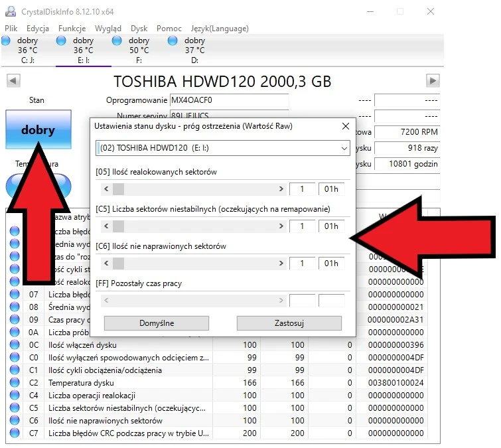Click the Domyślne button
The width and height of the screenshot is (501, 448).
(x=157, y=323)
